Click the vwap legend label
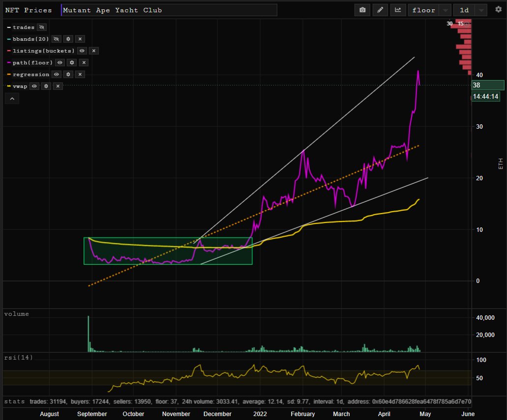 (x=20, y=86)
